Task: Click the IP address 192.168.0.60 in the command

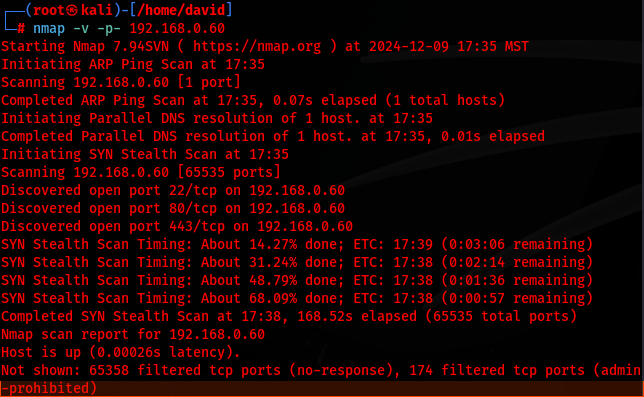Action: [x=177, y=28]
